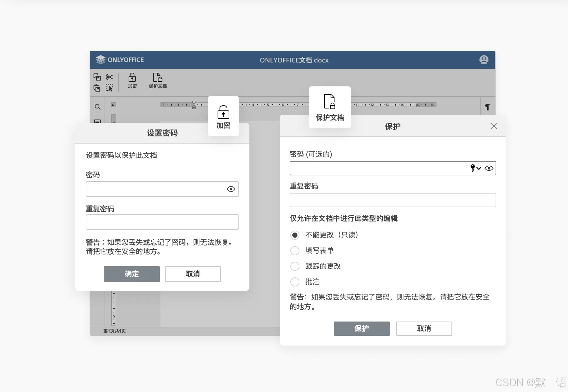Screen dimensions: 568x392
Task: Focus the 密码 field in 设置密码 dialog
Action: (162, 189)
